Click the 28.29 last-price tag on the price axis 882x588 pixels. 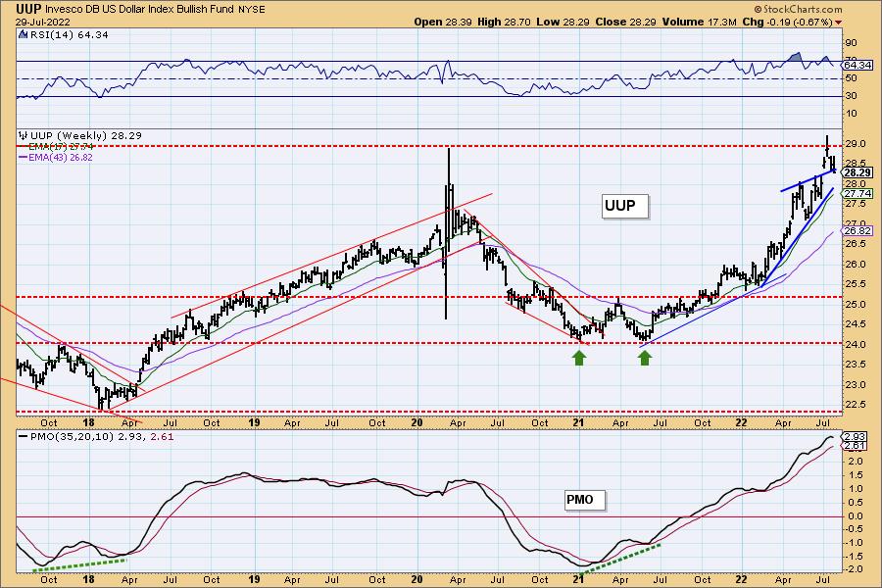tap(858, 172)
